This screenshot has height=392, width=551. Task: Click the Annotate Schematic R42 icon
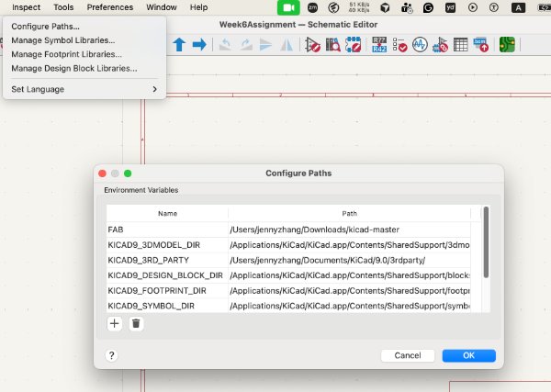point(379,45)
